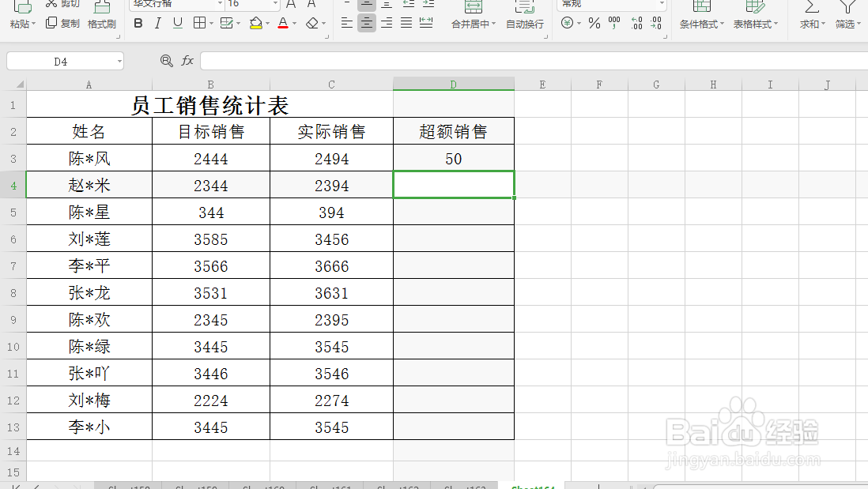
Task: Open the currency format dropdown arrow
Action: [x=579, y=24]
